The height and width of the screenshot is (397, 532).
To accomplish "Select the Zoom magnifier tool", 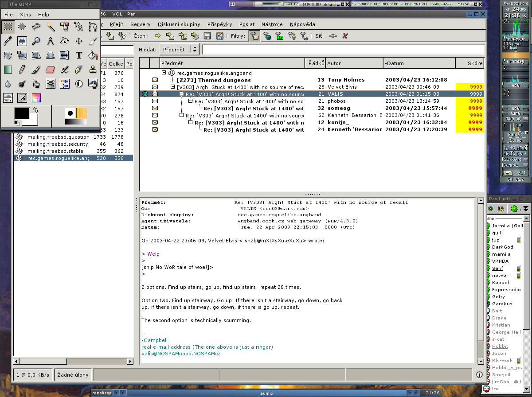I will pos(36,41).
